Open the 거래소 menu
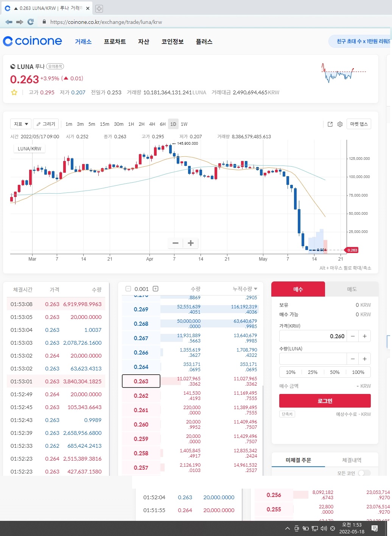Screen dimensions: 392x536 click(x=83, y=42)
